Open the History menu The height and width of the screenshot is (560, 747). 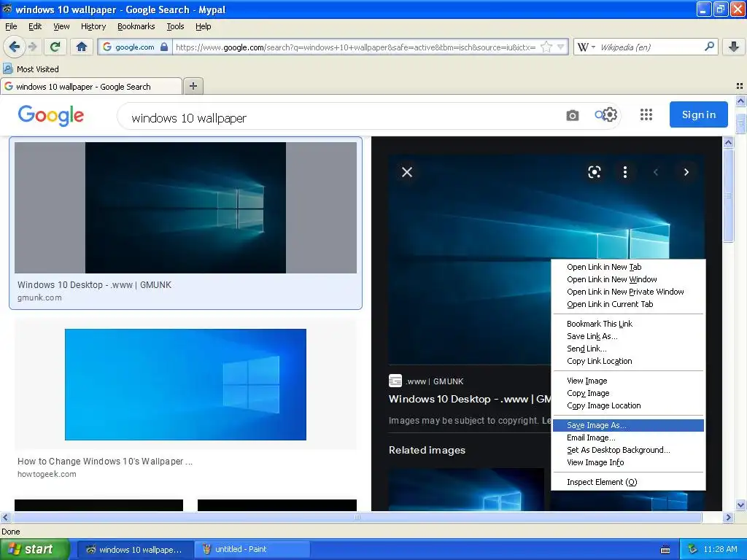coord(93,26)
